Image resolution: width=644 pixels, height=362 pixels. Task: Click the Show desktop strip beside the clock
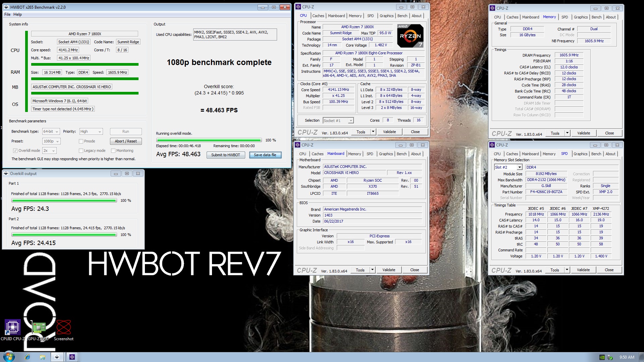(x=641, y=357)
